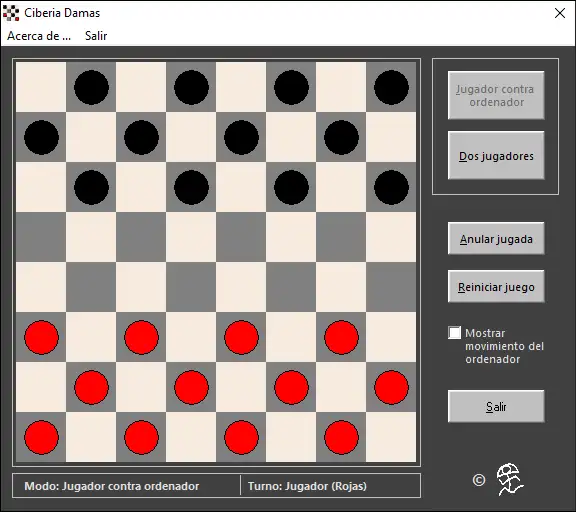Click the leftmost black piece in second row
Image resolution: width=576 pixels, height=512 pixels.
(42, 137)
